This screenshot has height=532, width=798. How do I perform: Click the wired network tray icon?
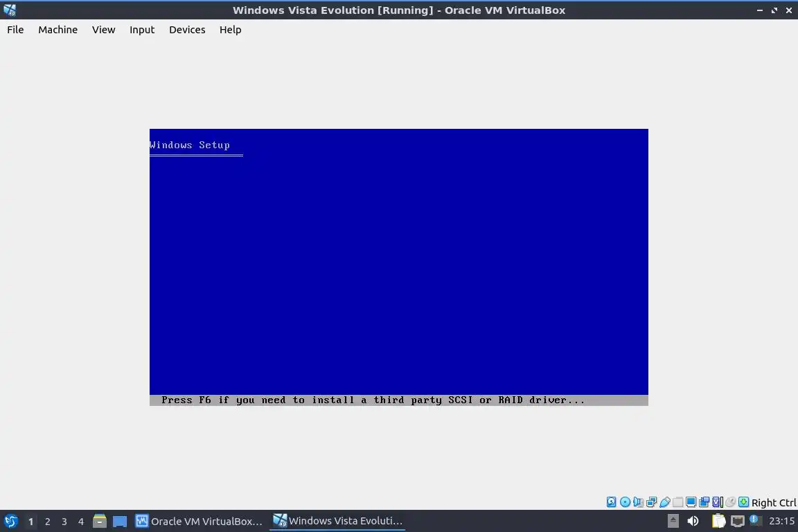[738, 521]
